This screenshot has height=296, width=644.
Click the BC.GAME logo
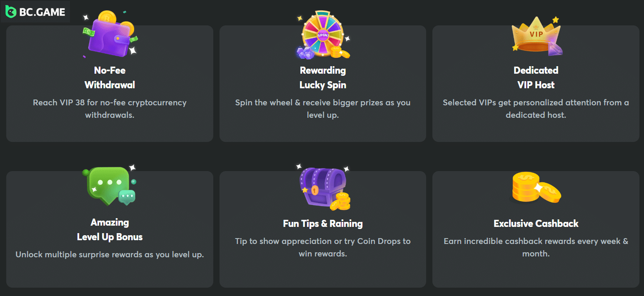point(35,12)
